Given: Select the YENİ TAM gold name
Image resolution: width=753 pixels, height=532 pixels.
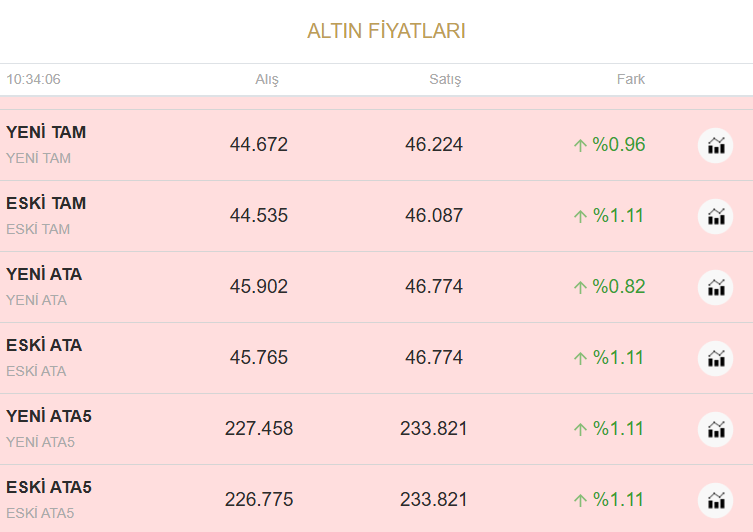Looking at the screenshot, I should click(x=46, y=132).
